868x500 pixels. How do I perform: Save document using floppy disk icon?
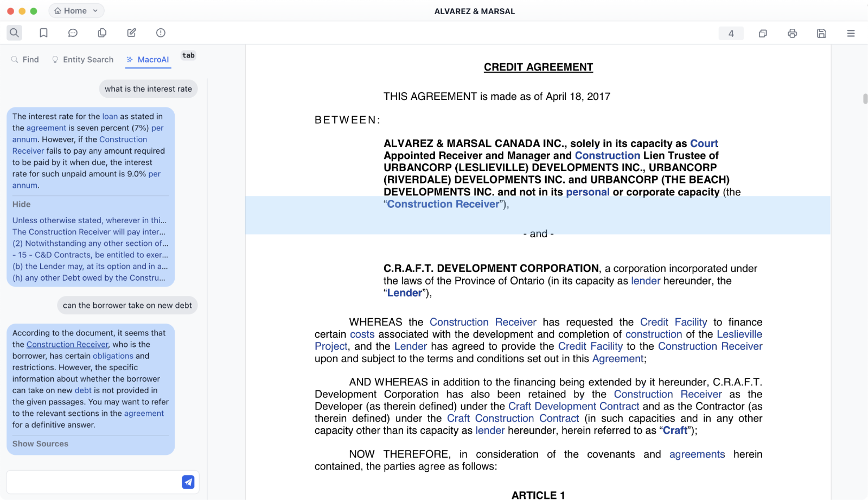821,34
